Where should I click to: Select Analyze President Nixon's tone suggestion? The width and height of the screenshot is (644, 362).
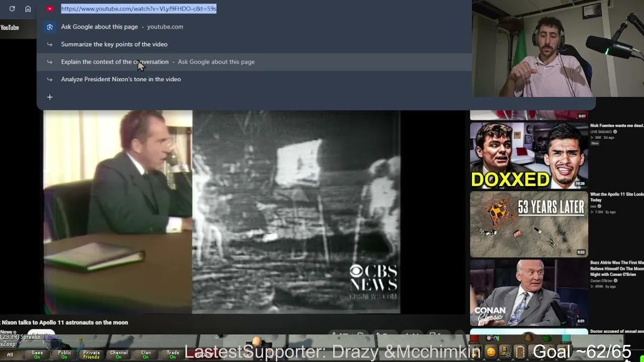[254, 79]
